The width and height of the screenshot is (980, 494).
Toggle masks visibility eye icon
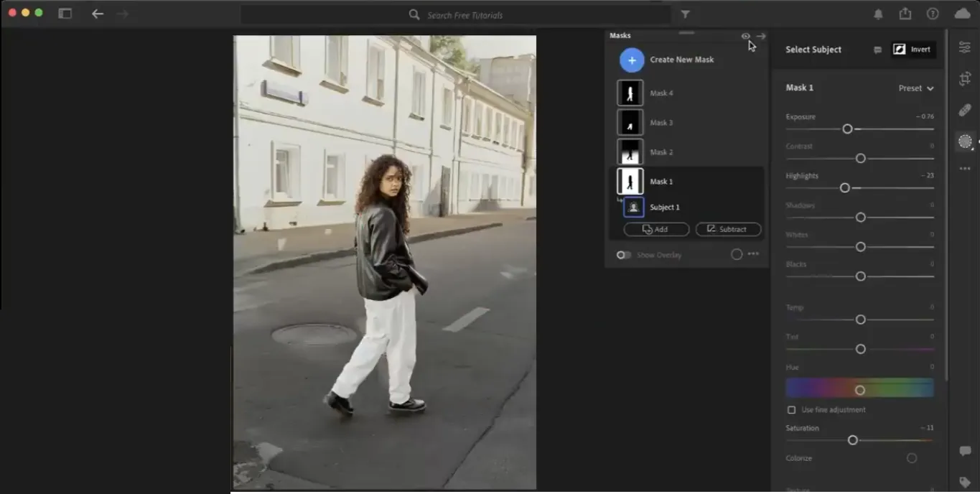click(745, 36)
